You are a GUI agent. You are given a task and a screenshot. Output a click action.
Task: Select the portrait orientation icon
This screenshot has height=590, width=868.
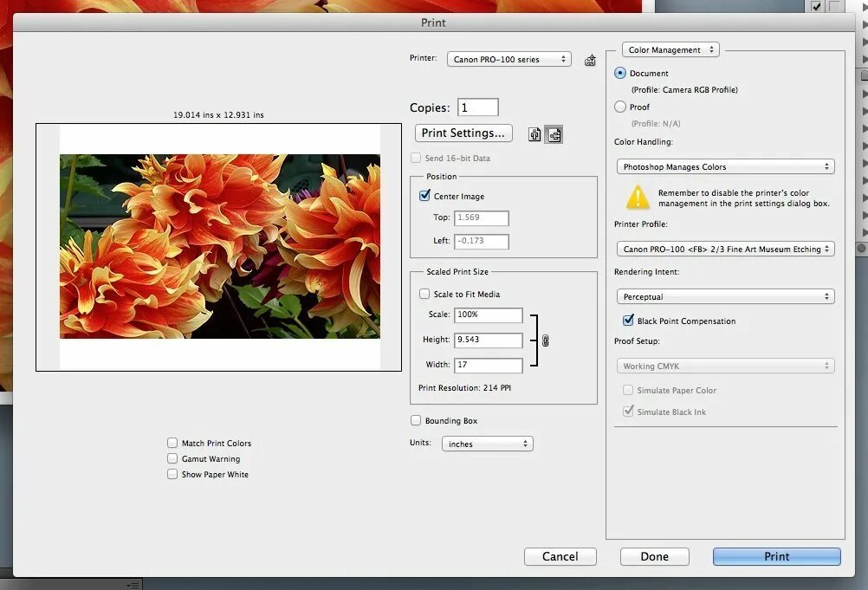coord(534,134)
